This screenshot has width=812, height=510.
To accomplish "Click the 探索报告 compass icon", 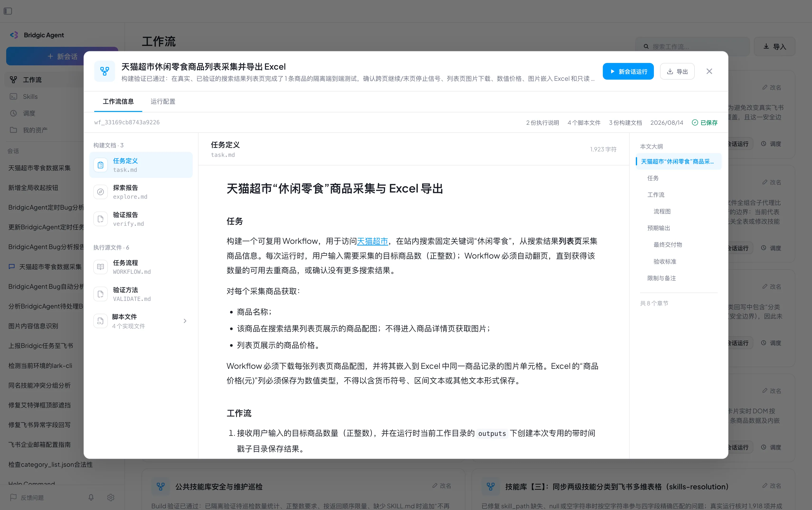I will (x=100, y=192).
